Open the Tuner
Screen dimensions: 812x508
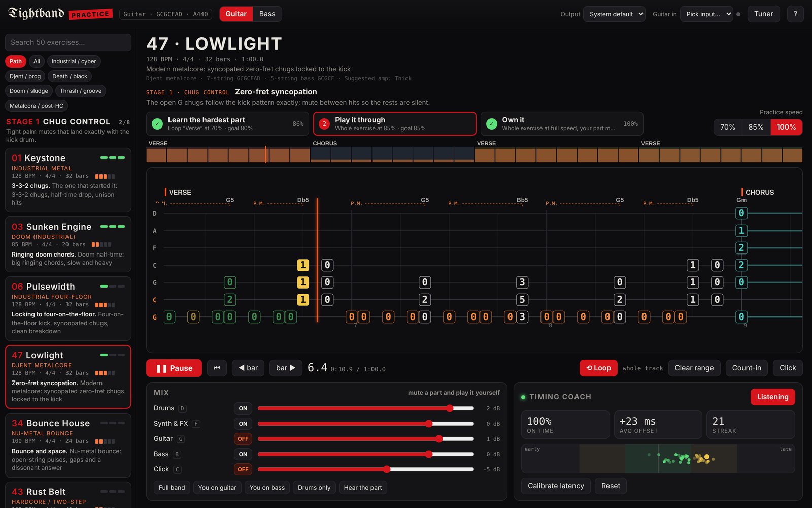[763, 14]
